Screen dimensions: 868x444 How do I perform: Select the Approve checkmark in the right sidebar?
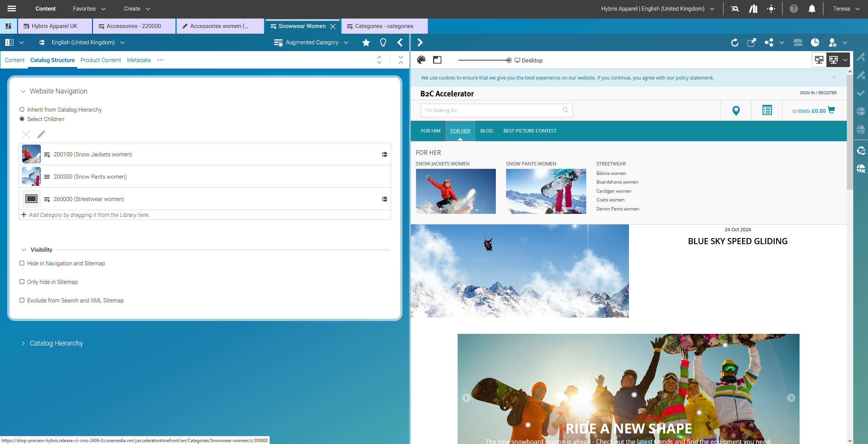pos(861,93)
